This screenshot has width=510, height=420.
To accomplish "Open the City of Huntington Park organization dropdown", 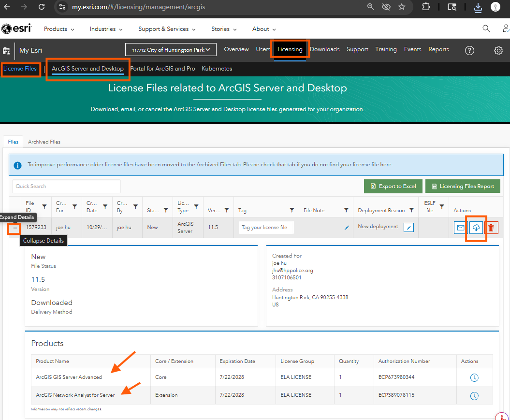I will 171,50.
